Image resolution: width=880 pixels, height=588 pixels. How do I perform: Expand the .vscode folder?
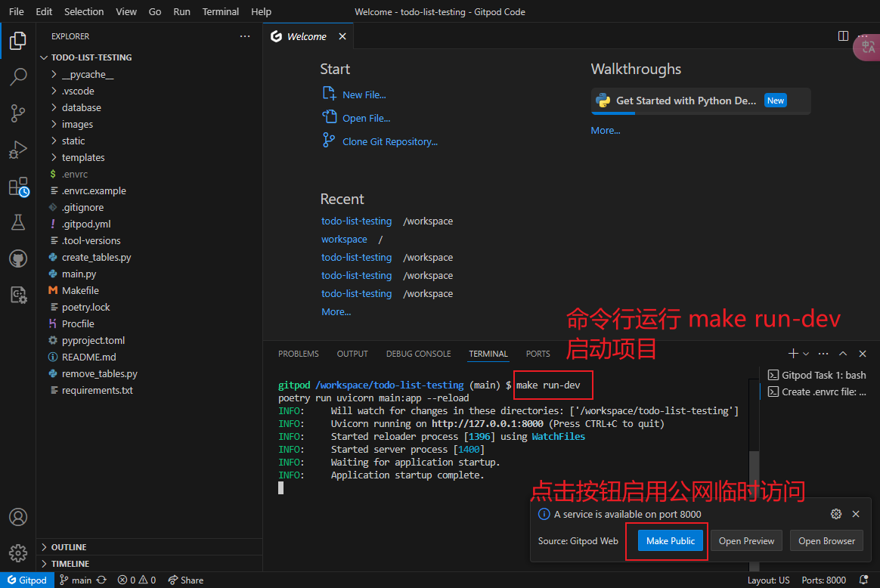coord(78,91)
